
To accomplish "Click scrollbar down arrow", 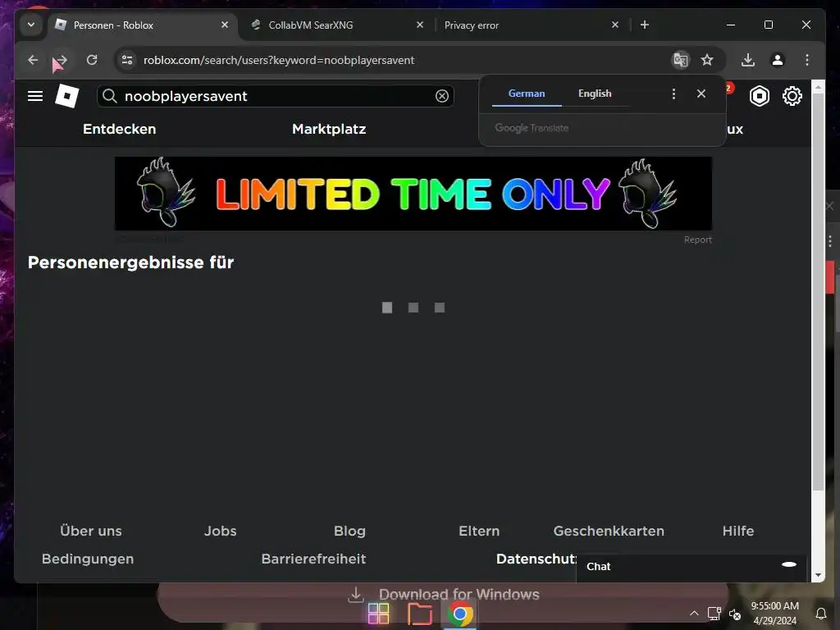I will click(x=818, y=575).
